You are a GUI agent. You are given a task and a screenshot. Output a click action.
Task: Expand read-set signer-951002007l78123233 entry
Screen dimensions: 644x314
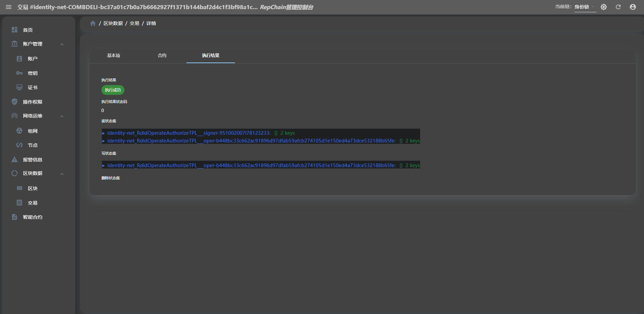pos(104,133)
